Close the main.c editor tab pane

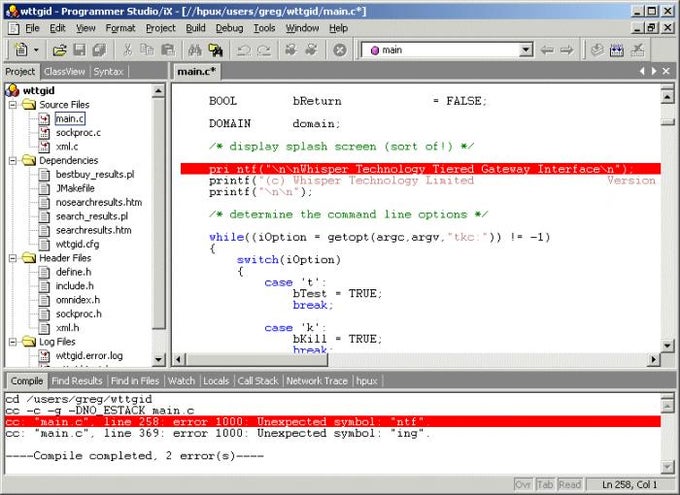pyautogui.click(x=666, y=72)
